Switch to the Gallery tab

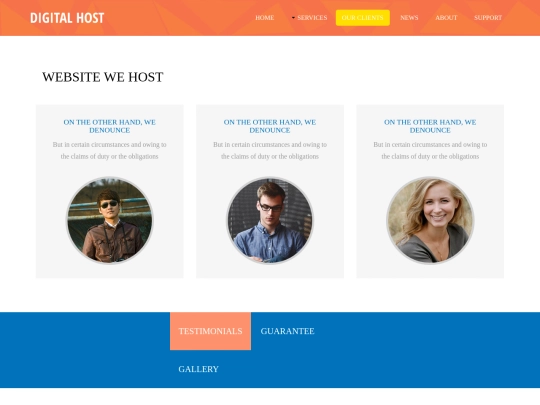(198, 369)
